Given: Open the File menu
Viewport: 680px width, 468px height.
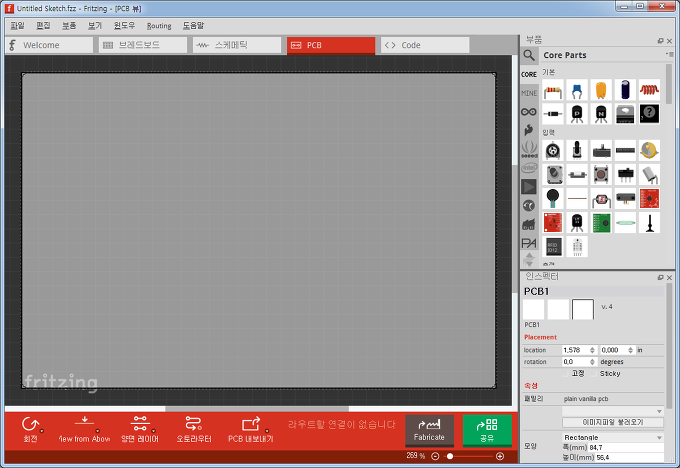Looking at the screenshot, I should coord(17,26).
